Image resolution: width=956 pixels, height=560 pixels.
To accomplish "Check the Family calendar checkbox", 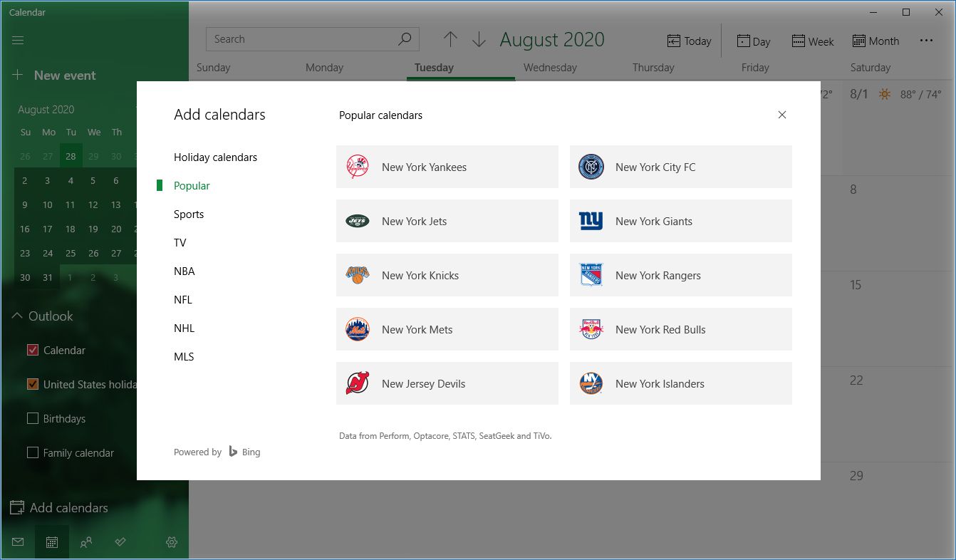I will point(33,452).
